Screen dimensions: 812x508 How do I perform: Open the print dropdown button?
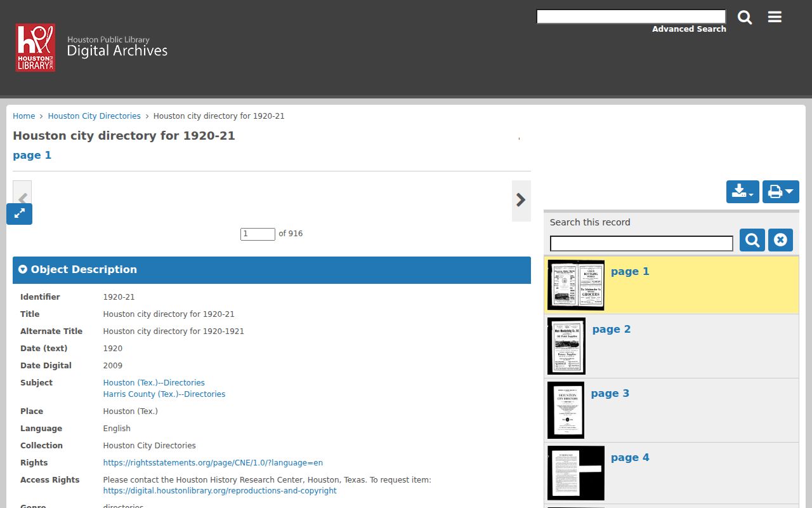pyautogui.click(x=781, y=192)
